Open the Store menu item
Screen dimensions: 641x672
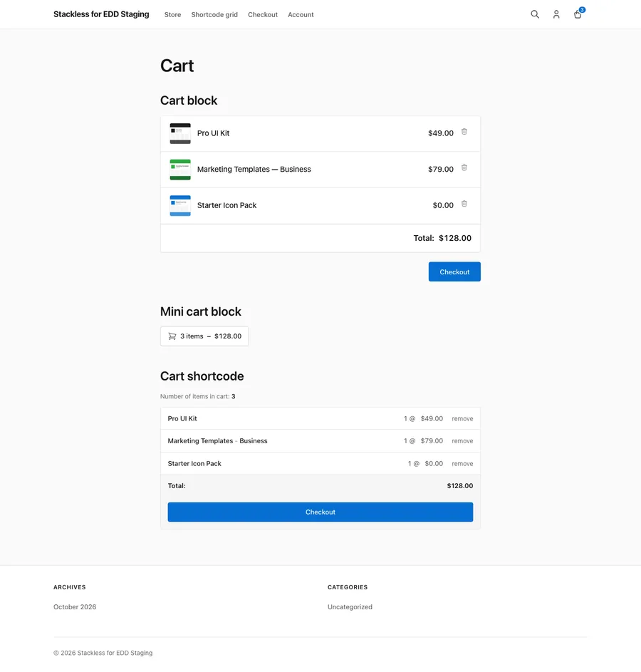click(172, 14)
